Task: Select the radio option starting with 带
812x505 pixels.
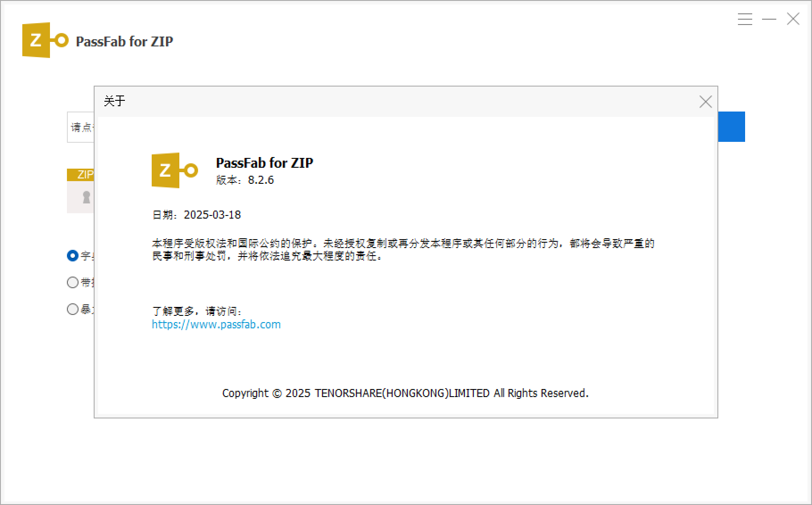Action: coord(73,282)
